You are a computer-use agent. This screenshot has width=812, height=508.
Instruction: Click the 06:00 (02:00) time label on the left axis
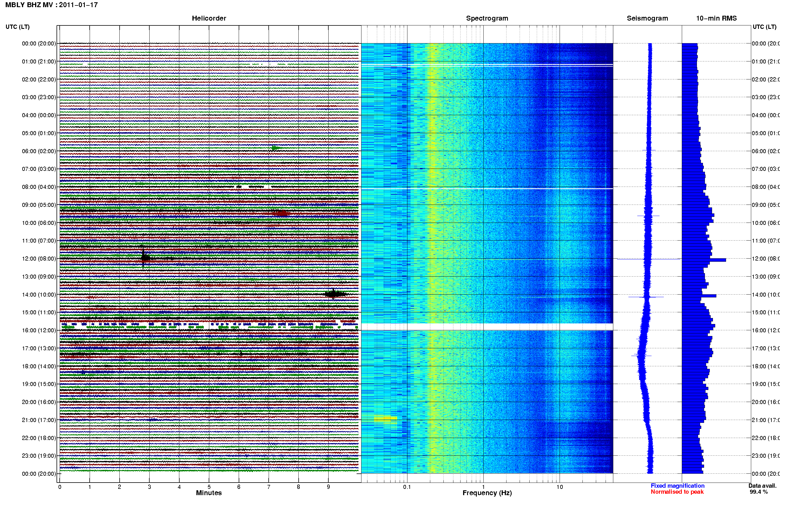coord(39,151)
